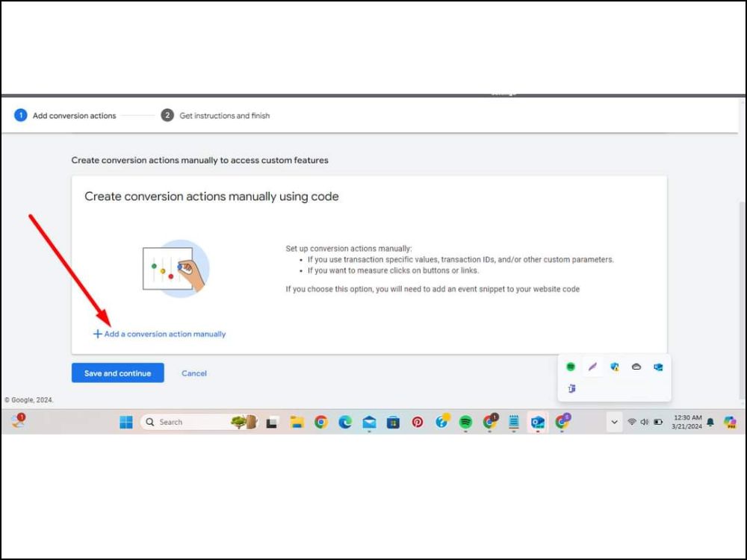Open Chrome profile with badge 1
The width and height of the screenshot is (747, 560).
[x=490, y=421]
